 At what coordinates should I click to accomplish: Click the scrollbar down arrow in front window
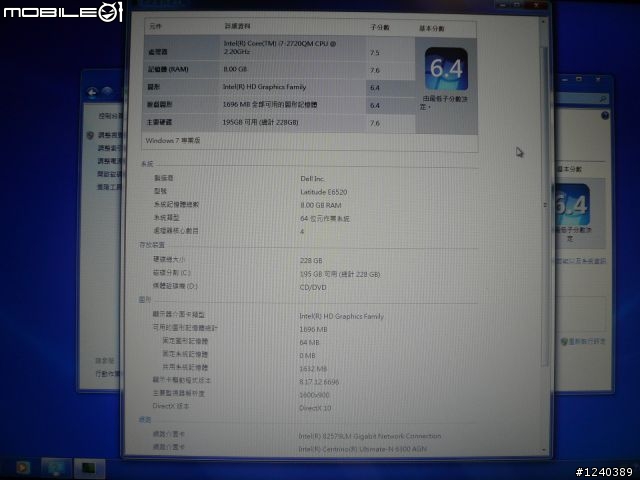click(544, 450)
